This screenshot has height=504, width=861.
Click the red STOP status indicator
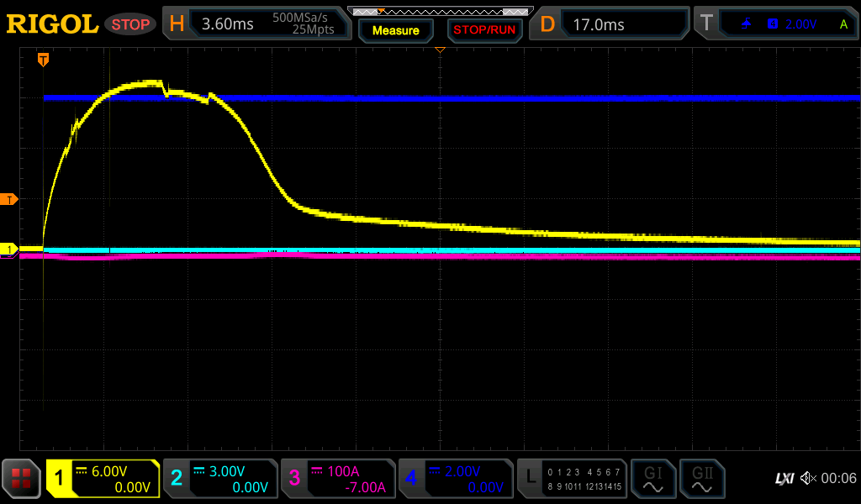pyautogui.click(x=130, y=24)
